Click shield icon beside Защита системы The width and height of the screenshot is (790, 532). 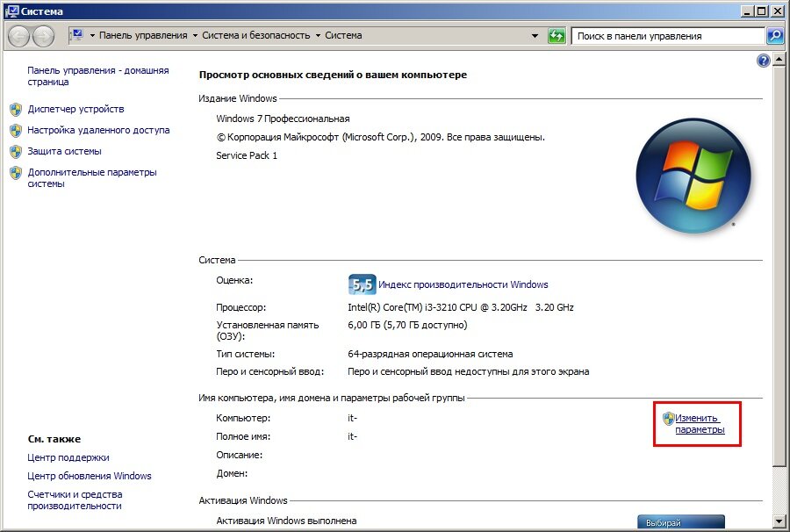[x=16, y=152]
